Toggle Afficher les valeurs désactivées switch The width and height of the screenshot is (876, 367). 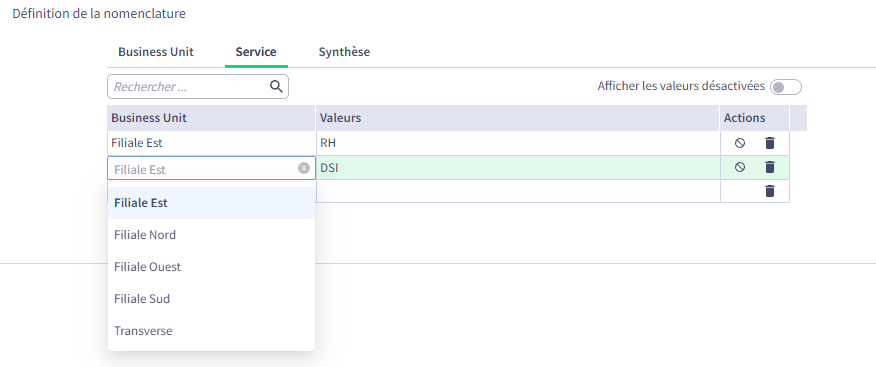pyautogui.click(x=785, y=87)
